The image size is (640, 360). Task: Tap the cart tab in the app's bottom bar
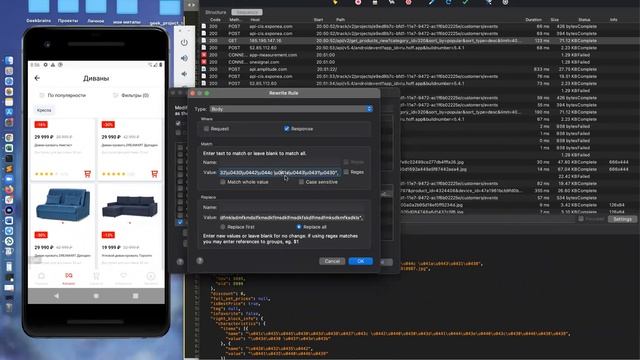pos(96,278)
